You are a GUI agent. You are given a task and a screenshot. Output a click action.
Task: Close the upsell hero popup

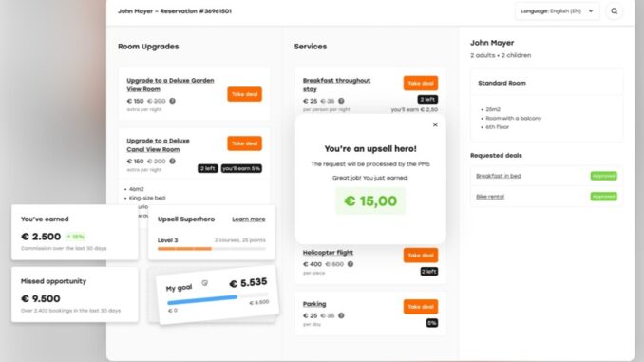click(x=435, y=124)
